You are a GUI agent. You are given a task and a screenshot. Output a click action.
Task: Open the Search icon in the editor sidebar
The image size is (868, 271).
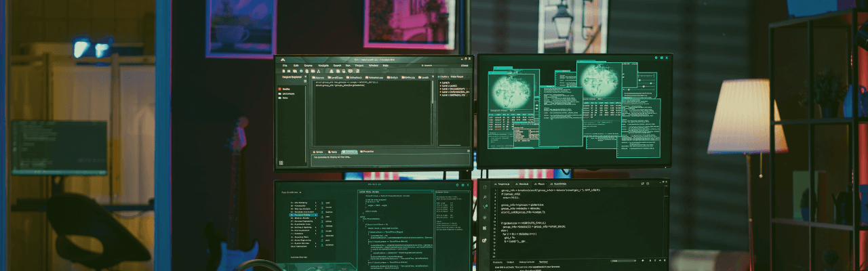(484, 197)
